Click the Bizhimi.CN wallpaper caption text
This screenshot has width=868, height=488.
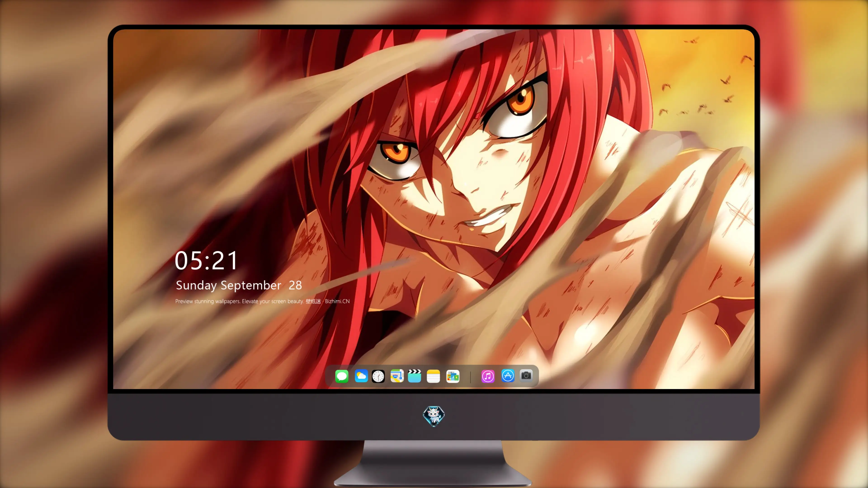click(x=262, y=301)
